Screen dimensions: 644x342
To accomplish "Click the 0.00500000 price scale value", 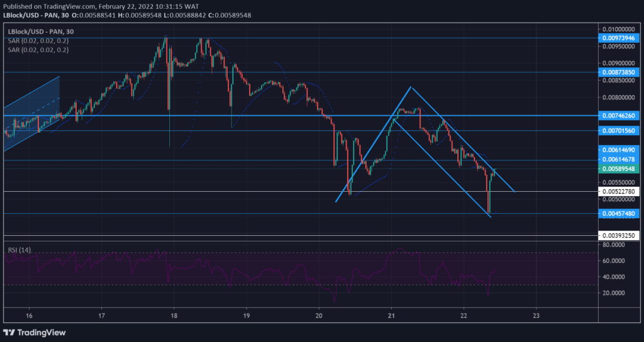I will point(619,199).
